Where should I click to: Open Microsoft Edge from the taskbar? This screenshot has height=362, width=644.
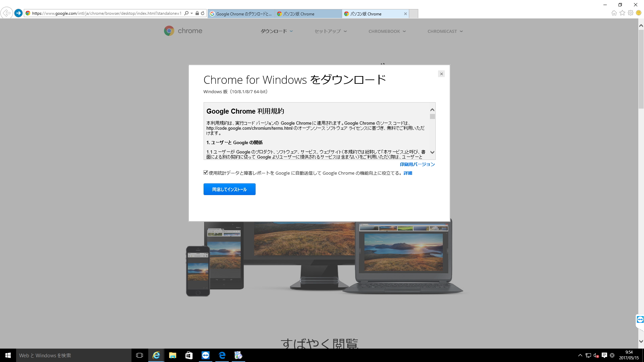coord(222,355)
